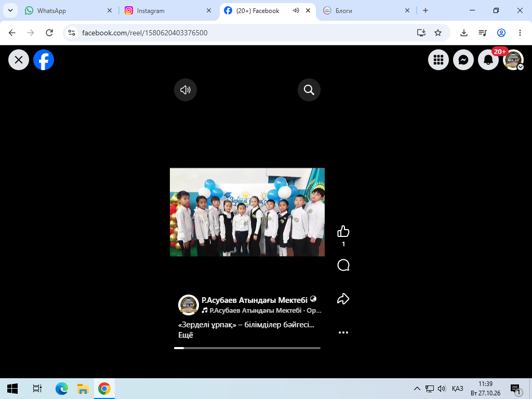Image resolution: width=532 pixels, height=399 pixels.
Task: Reload the current page
Action: click(x=49, y=33)
